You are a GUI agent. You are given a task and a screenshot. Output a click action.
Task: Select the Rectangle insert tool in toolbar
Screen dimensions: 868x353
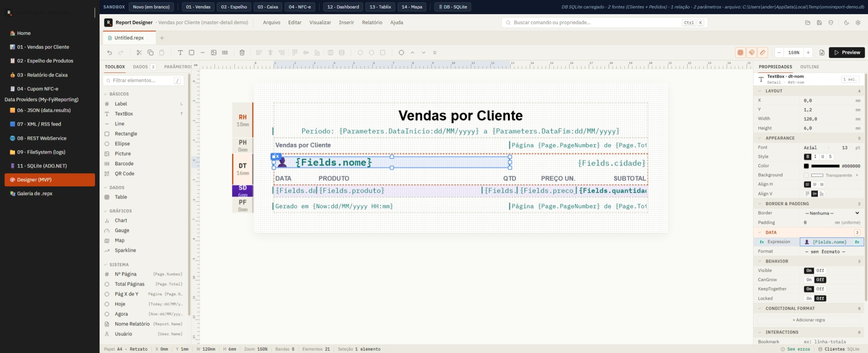click(192, 53)
